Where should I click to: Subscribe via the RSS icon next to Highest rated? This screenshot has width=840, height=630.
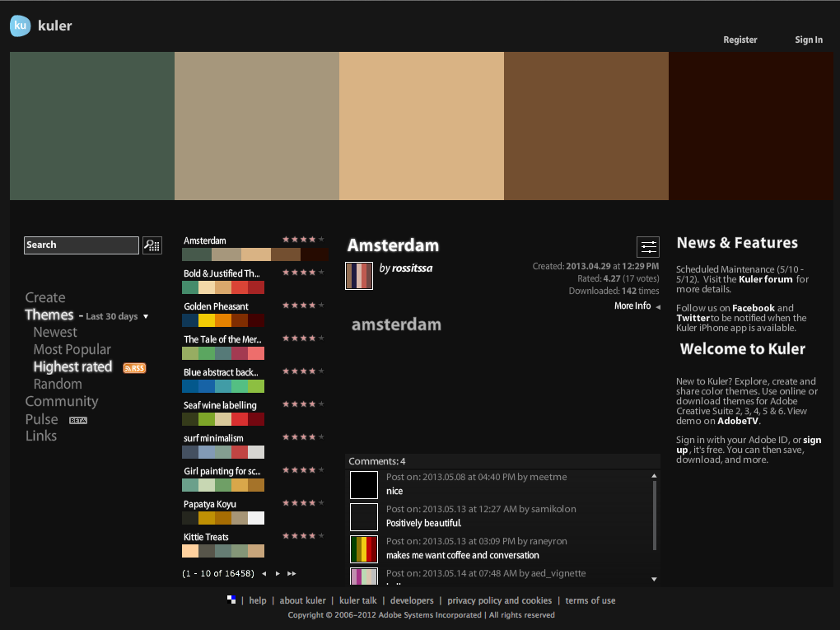[133, 367]
